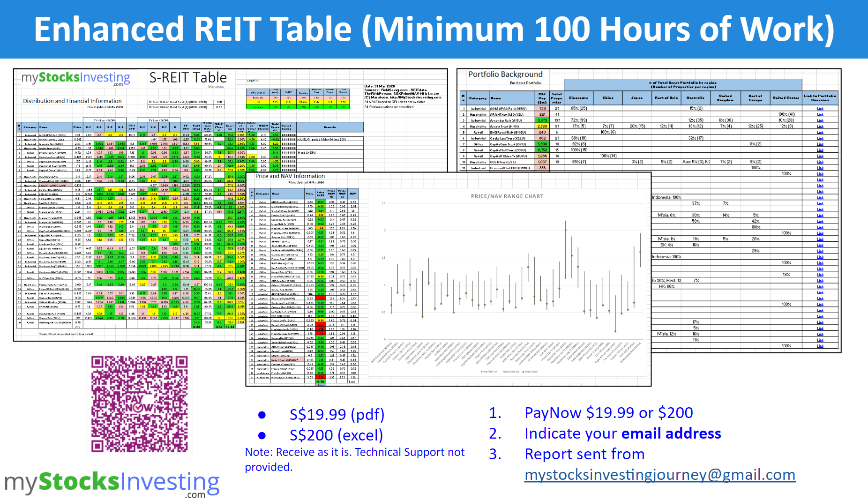The width and height of the screenshot is (868, 500).
Task: Click the myStocksInvesting logo at bottom left
Action: click(112, 484)
